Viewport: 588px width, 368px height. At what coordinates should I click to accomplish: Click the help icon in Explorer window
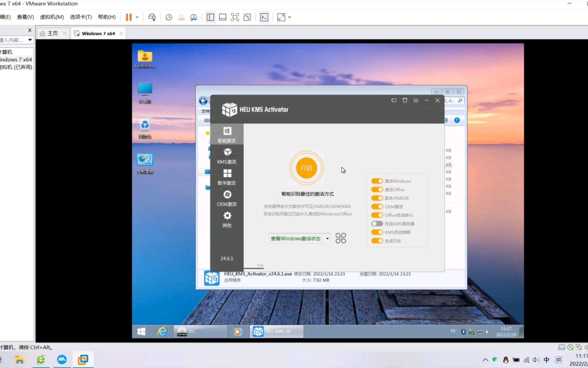tap(457, 120)
